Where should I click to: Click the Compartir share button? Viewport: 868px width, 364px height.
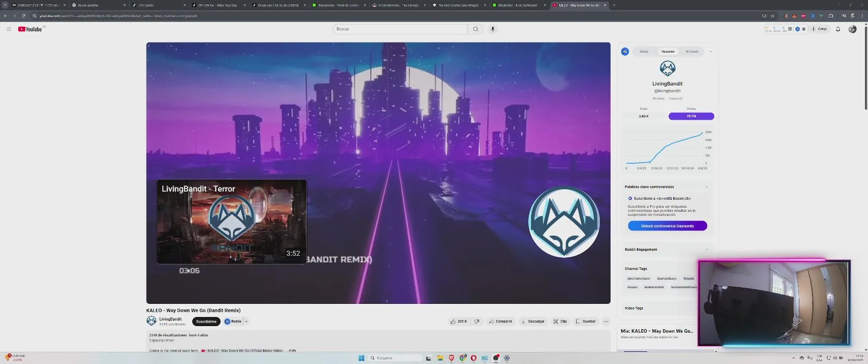501,321
